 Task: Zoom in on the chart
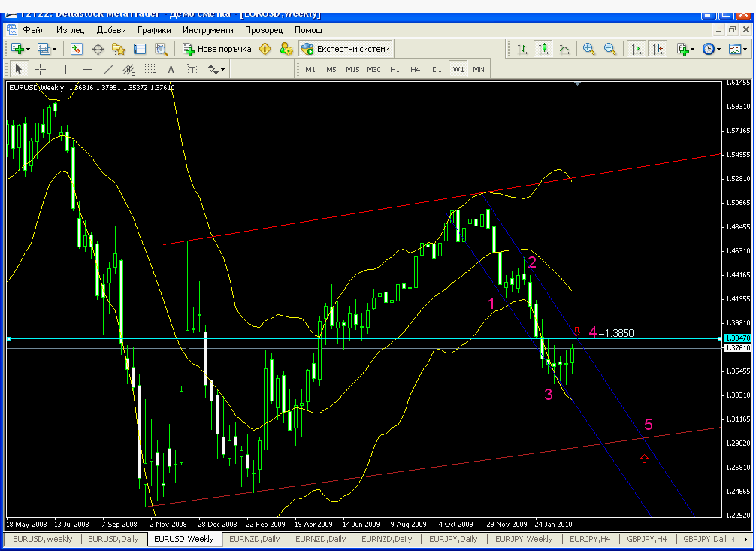point(588,49)
